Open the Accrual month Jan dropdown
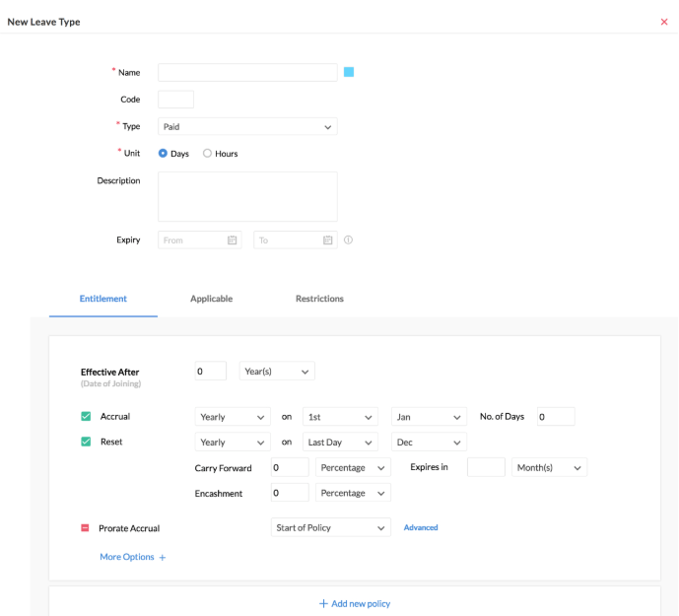Image resolution: width=679 pixels, height=616 pixels. (x=429, y=417)
